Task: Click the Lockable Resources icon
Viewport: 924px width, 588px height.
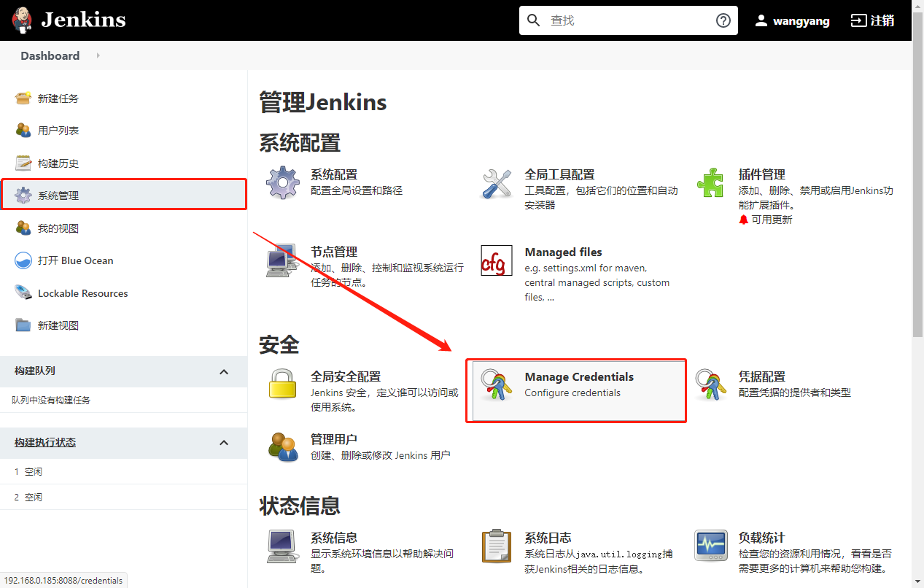Action: click(23, 293)
